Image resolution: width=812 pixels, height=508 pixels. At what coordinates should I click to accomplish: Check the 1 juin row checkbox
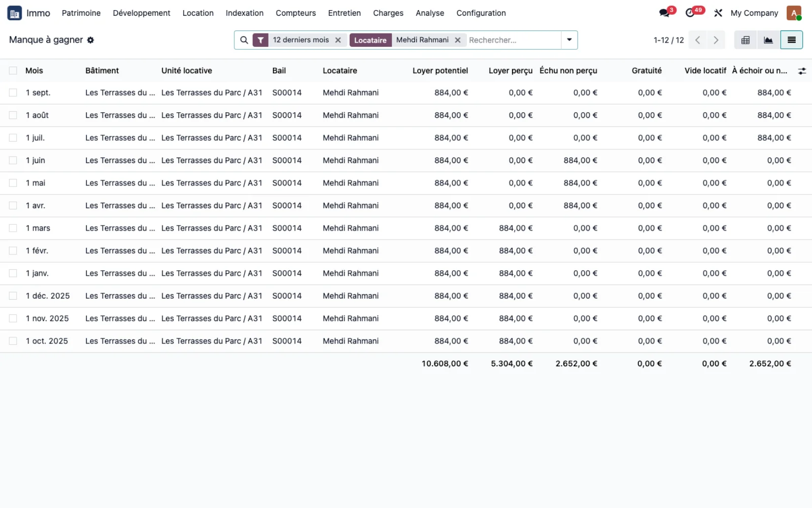tap(13, 161)
